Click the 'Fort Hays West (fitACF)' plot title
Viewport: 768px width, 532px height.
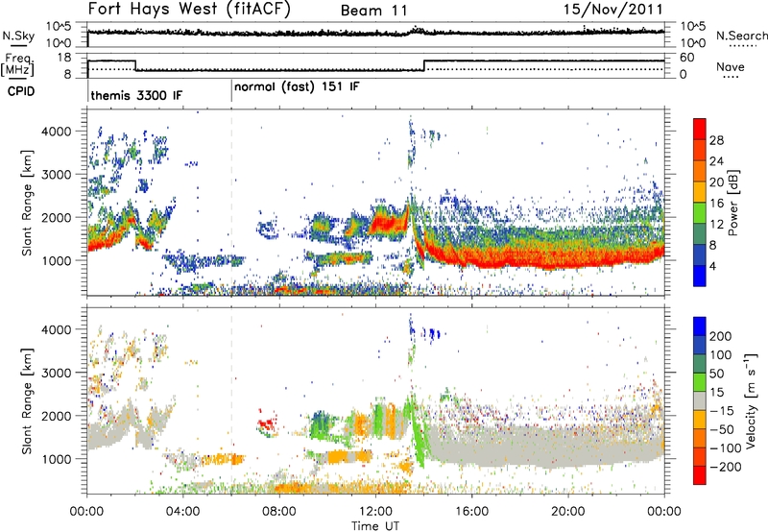coord(189,9)
